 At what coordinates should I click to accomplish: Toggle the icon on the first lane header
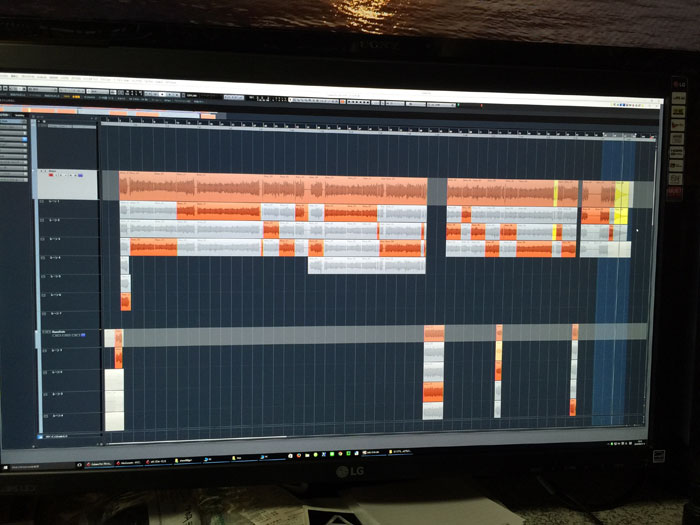click(x=42, y=202)
